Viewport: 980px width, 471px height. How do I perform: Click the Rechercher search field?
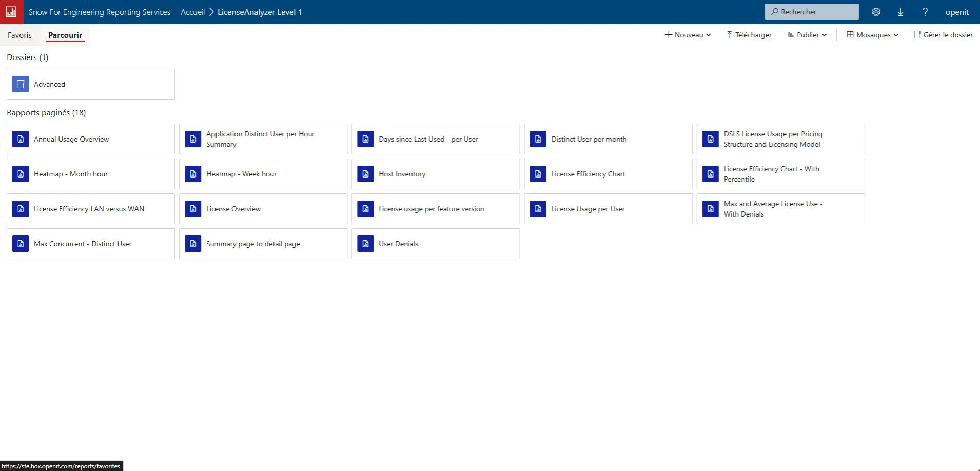(x=812, y=12)
